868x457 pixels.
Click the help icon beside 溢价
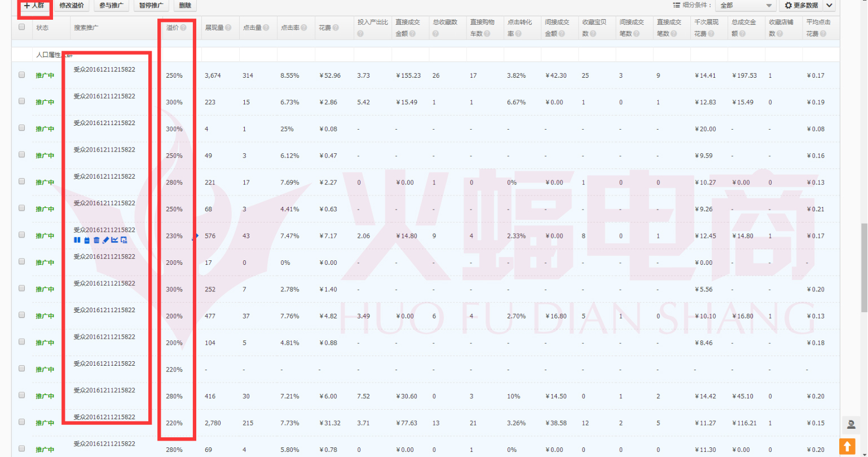coord(183,28)
